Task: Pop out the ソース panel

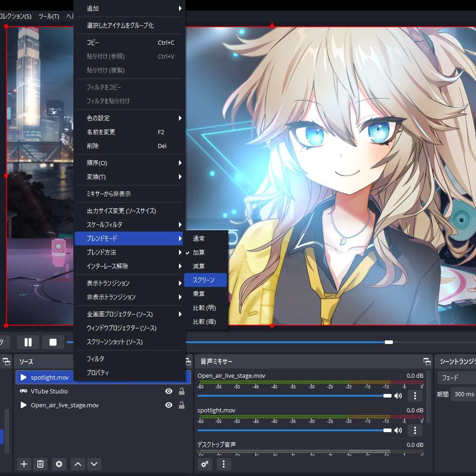Action: pyautogui.click(x=188, y=361)
